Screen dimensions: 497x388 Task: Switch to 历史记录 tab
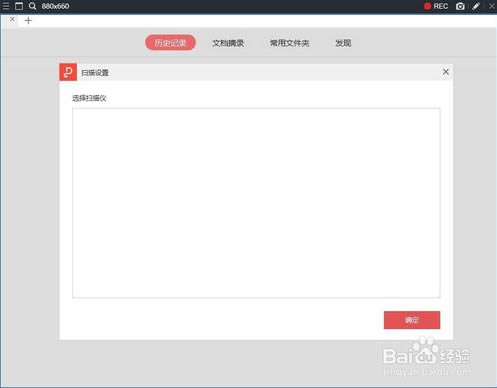pyautogui.click(x=170, y=43)
